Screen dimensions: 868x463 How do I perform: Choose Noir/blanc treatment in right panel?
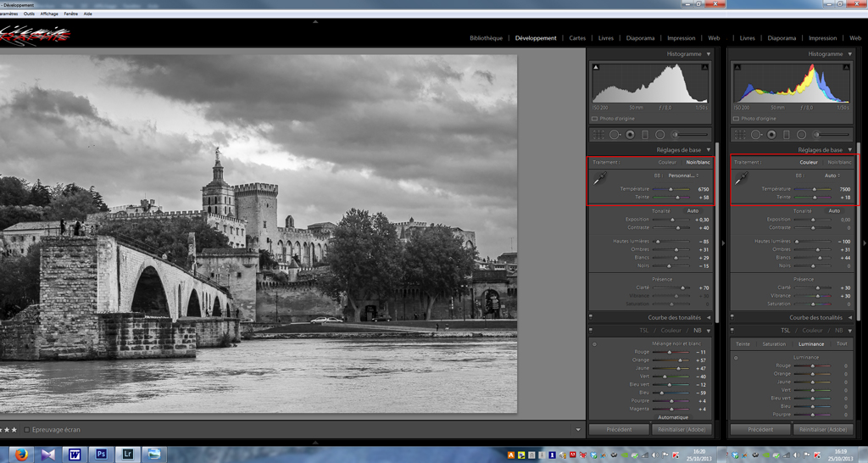click(839, 162)
